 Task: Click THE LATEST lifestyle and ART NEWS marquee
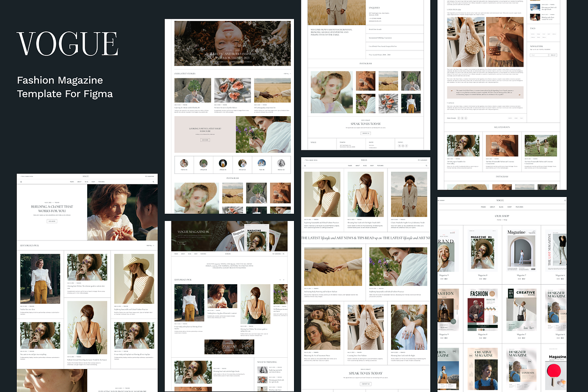click(x=365, y=238)
